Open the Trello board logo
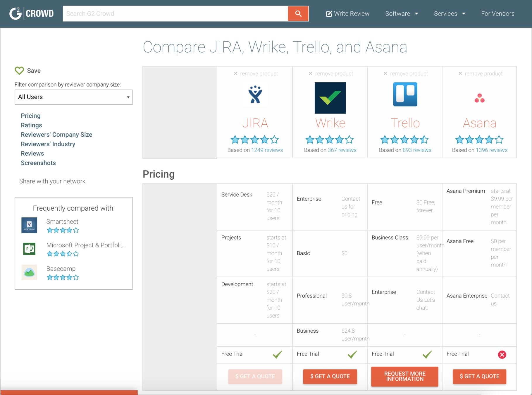The width and height of the screenshot is (532, 395). click(405, 94)
